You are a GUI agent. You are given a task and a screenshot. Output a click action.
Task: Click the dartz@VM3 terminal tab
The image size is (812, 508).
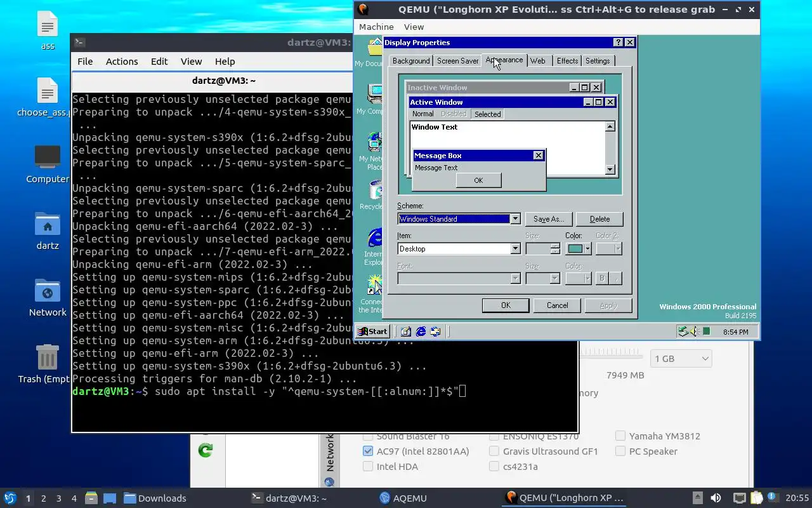click(224, 81)
